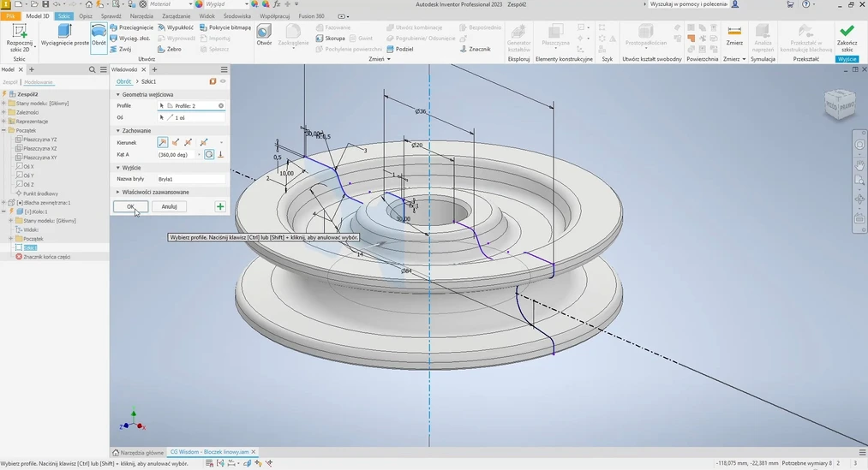The height and width of the screenshot is (470, 868).
Task: Click the Nazwa bryły input field
Action: pyautogui.click(x=191, y=179)
